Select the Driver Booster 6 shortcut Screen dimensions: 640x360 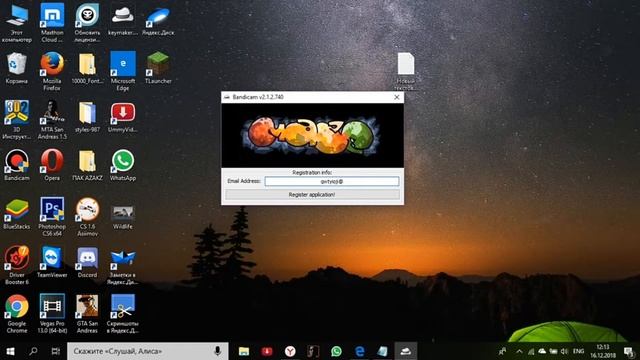17,265
